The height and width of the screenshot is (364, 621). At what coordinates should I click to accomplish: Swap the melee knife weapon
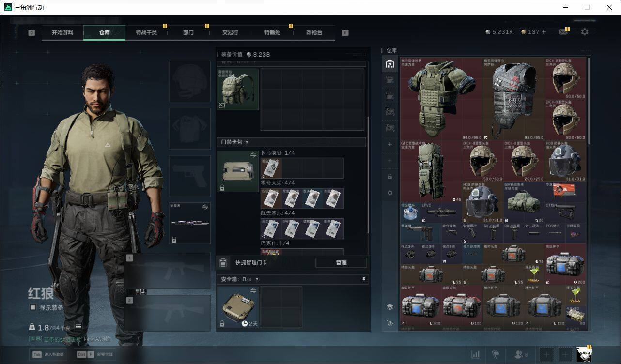(205, 207)
